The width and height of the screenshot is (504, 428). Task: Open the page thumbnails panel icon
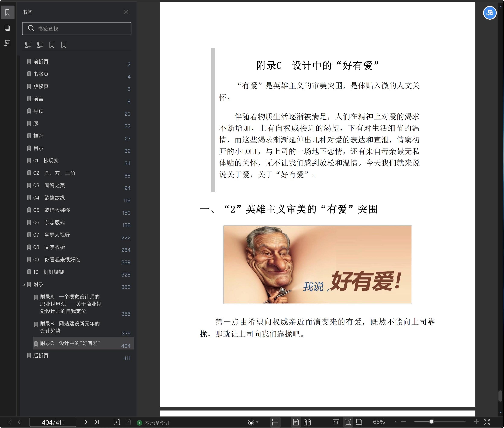click(7, 28)
